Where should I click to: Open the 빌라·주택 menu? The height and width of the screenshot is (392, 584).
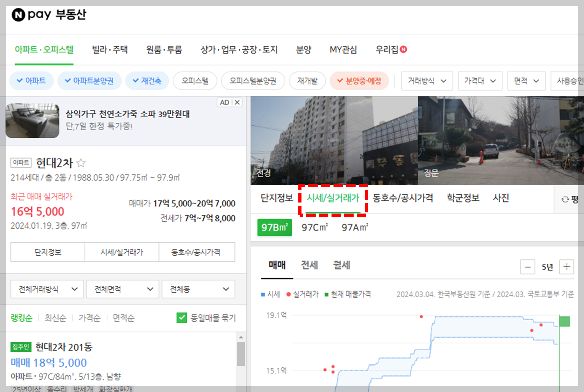[x=110, y=49]
